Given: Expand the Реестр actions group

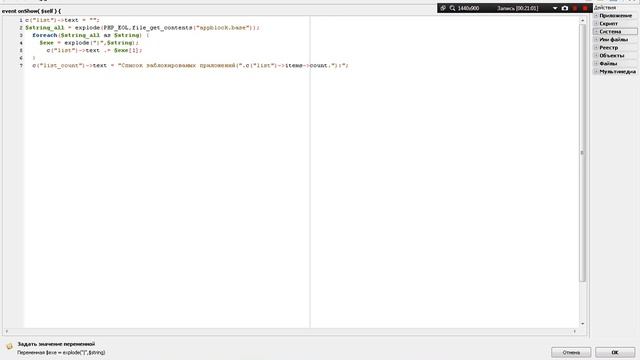Looking at the screenshot, I should tap(596, 48).
